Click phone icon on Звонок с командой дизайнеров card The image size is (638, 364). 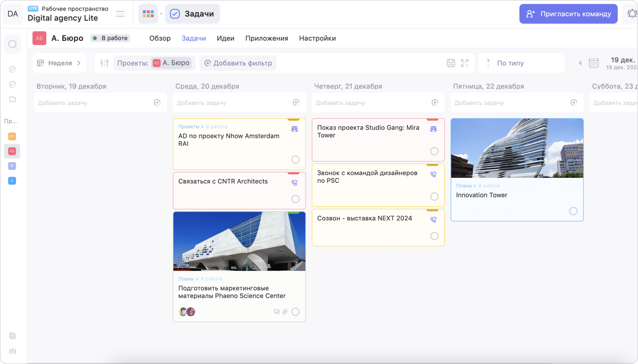point(433,174)
